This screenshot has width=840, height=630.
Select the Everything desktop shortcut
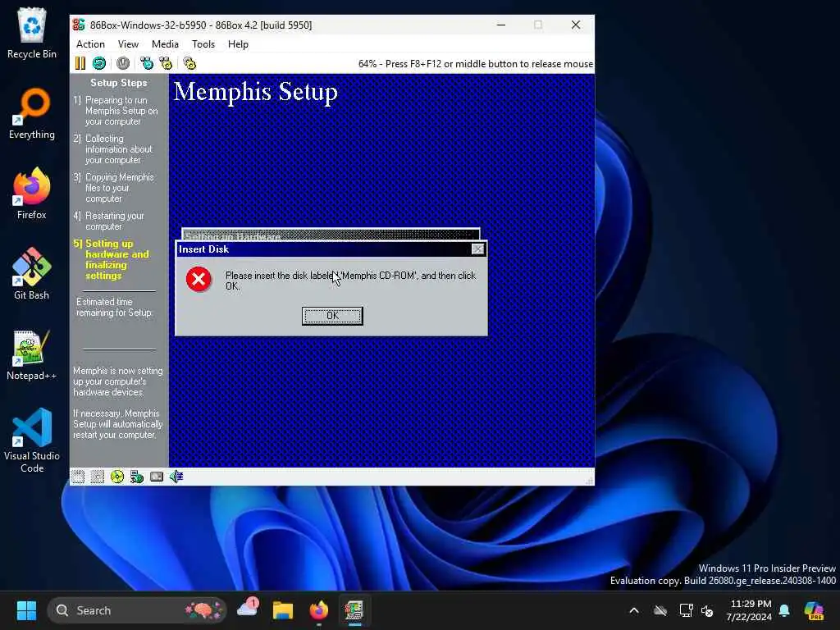pos(32,113)
